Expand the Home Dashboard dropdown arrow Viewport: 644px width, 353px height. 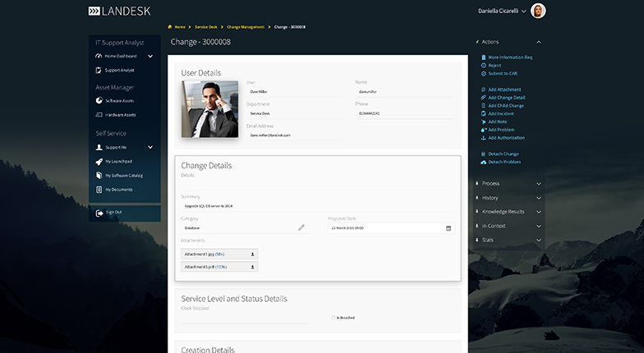pyautogui.click(x=150, y=56)
